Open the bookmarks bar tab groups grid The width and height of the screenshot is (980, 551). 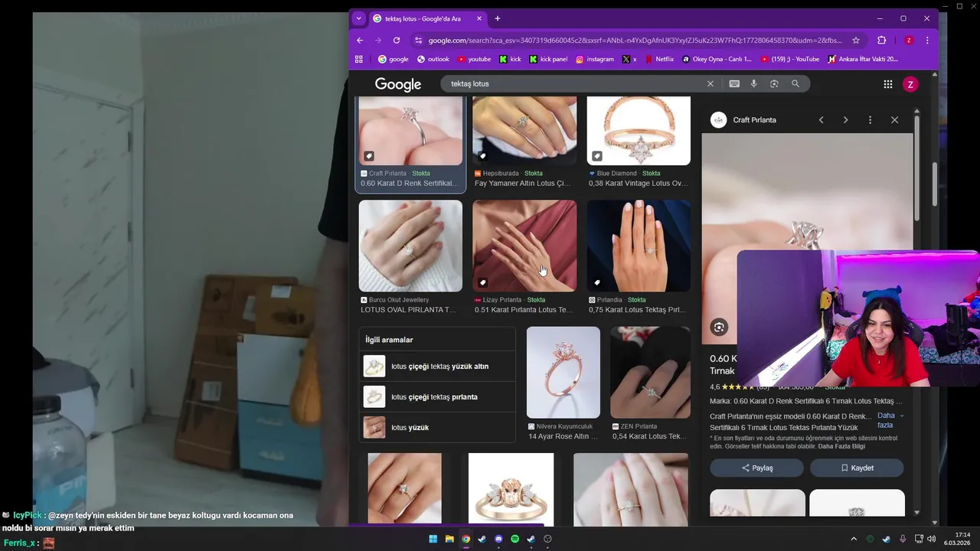[358, 59]
